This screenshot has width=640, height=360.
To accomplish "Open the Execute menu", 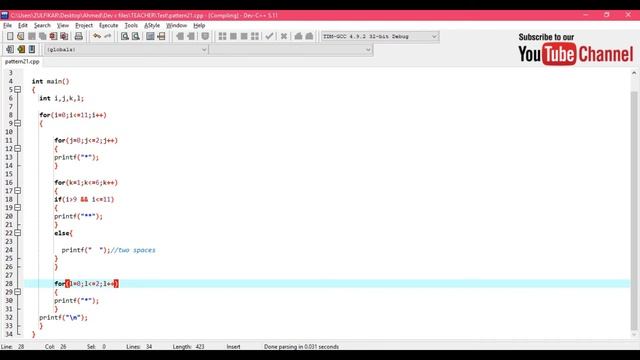I will click(109, 25).
